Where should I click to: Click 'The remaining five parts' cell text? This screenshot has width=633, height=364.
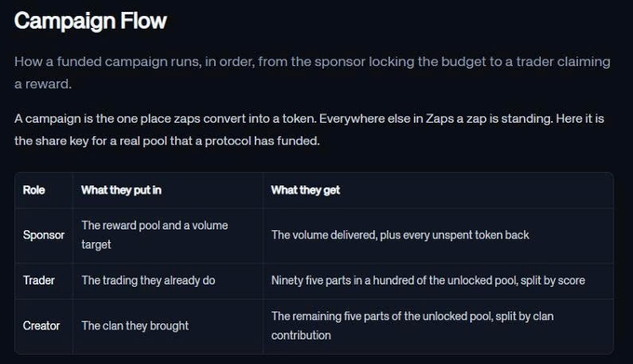click(412, 326)
